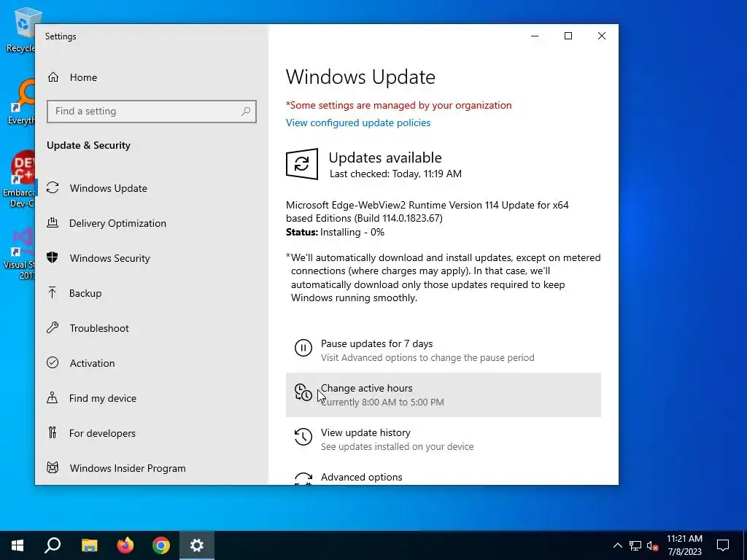Click the Find my device icon
This screenshot has height=560, width=747.
tap(53, 397)
